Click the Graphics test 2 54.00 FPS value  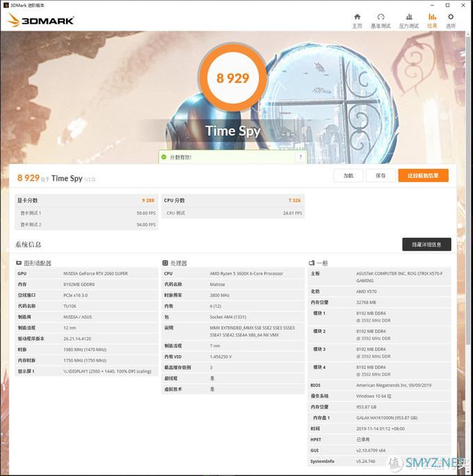pos(146,224)
